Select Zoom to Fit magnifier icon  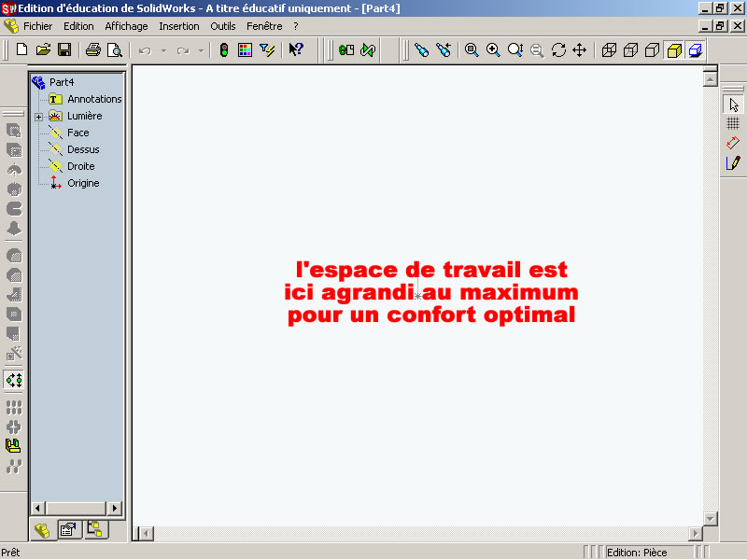coord(472,49)
